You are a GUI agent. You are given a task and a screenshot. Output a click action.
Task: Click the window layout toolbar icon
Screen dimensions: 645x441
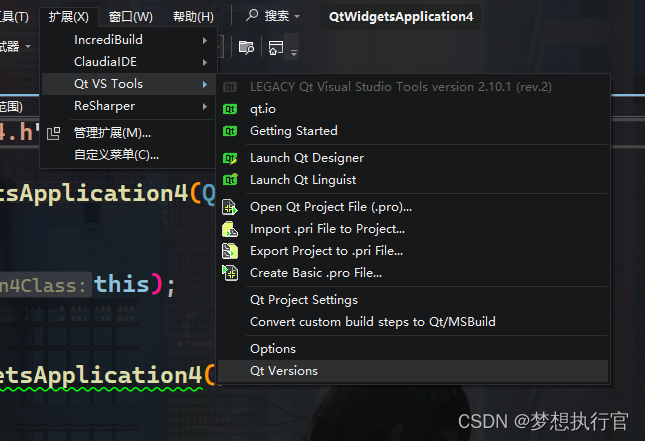pyautogui.click(x=276, y=48)
